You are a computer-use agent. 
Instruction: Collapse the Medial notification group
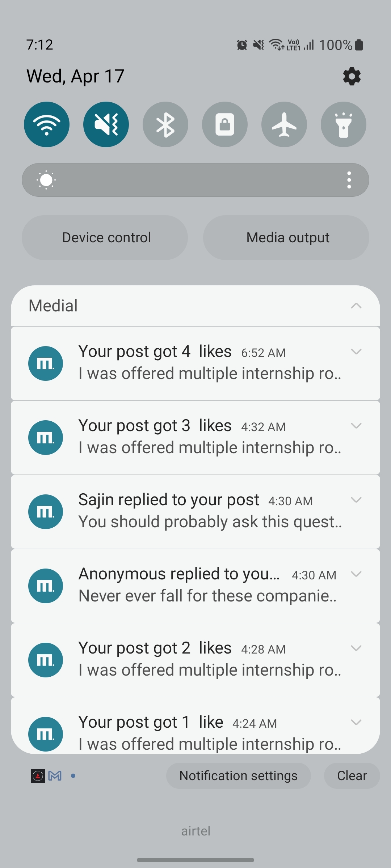[x=356, y=306]
